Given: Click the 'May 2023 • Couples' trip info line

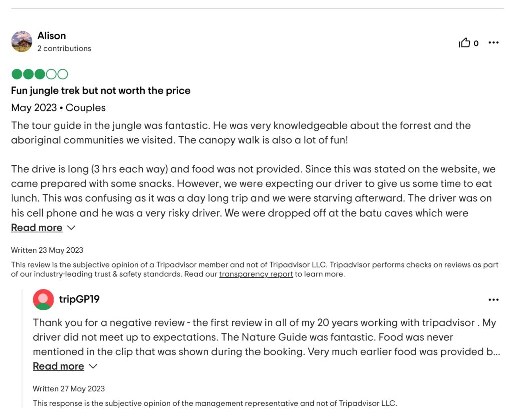Looking at the screenshot, I should pyautogui.click(x=58, y=108).
